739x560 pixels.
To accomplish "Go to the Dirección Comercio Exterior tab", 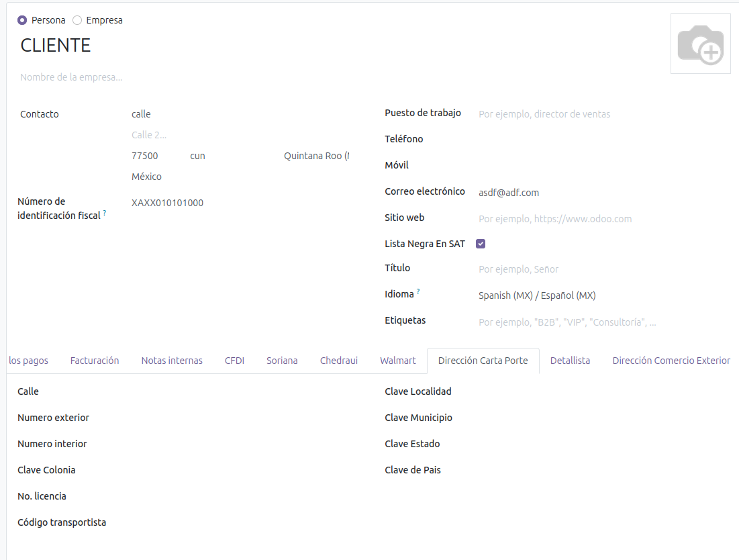I will pos(671,361).
